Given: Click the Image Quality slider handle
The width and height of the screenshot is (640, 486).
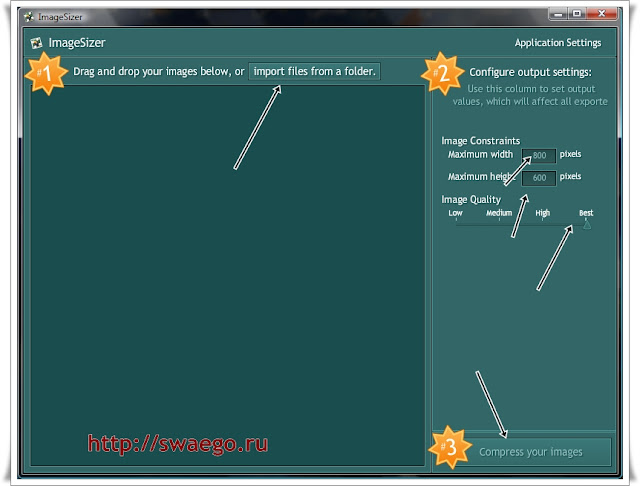Looking at the screenshot, I should [x=587, y=225].
